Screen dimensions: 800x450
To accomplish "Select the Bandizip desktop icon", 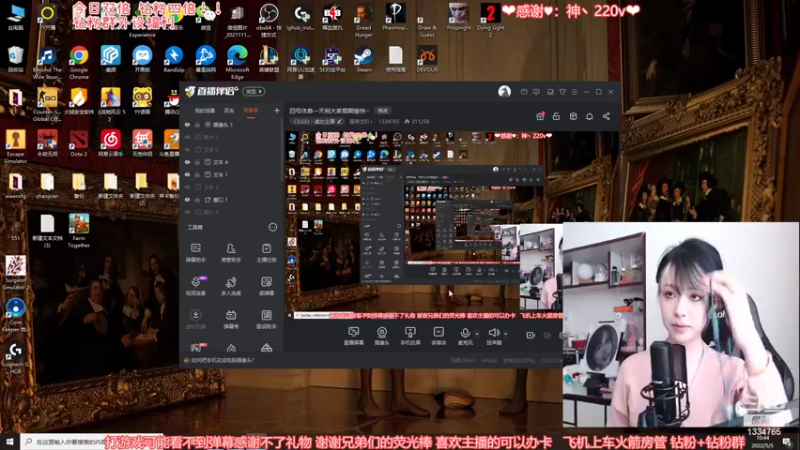I will tap(173, 59).
